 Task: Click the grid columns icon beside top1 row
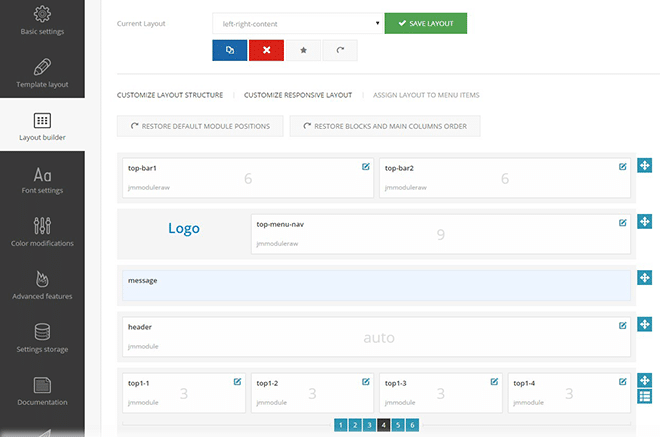click(x=645, y=398)
